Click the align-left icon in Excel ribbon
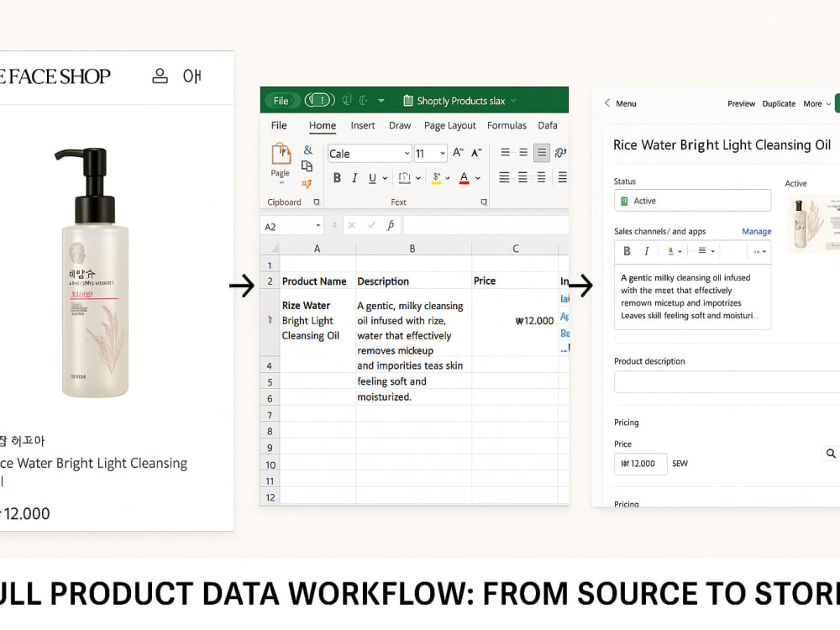The width and height of the screenshot is (840, 630). tap(504, 177)
